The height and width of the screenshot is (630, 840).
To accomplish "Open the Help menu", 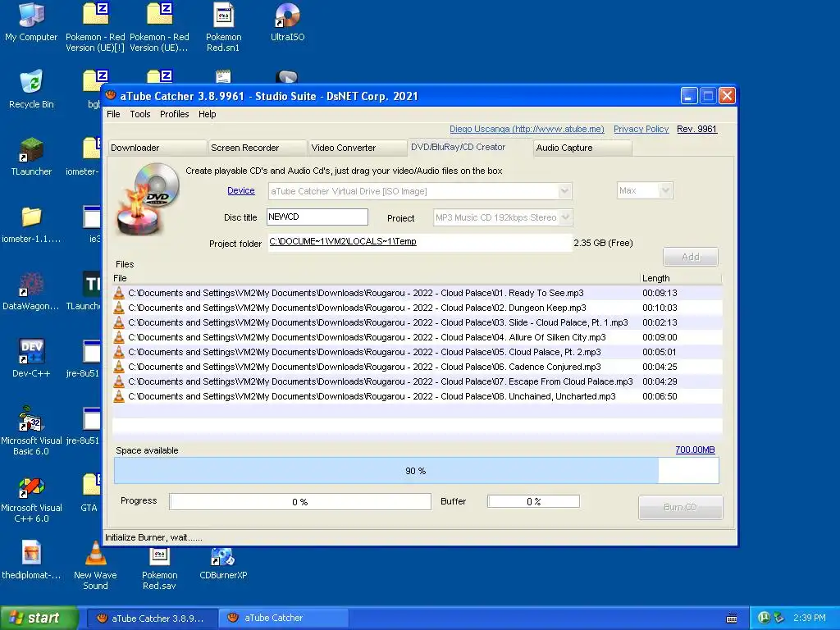I will click(208, 114).
